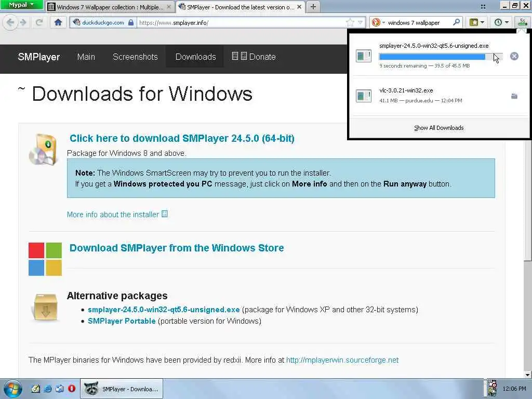Viewport: 532px width, 399px height.
Task: Toggle the downloads panel toolbar button
Action: (x=523, y=22)
